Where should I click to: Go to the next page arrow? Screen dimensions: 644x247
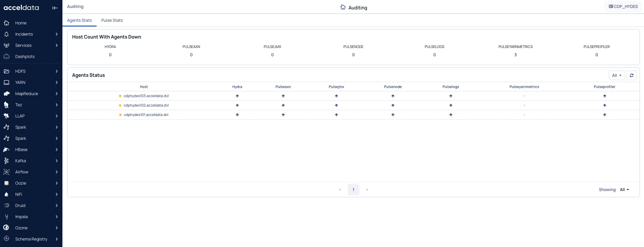[367, 190]
